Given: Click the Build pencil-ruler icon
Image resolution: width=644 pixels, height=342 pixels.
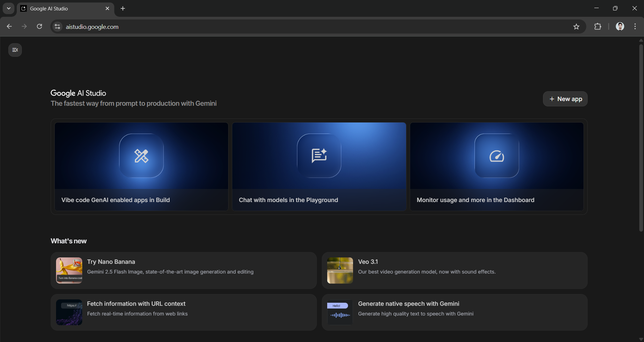Looking at the screenshot, I should click(141, 156).
